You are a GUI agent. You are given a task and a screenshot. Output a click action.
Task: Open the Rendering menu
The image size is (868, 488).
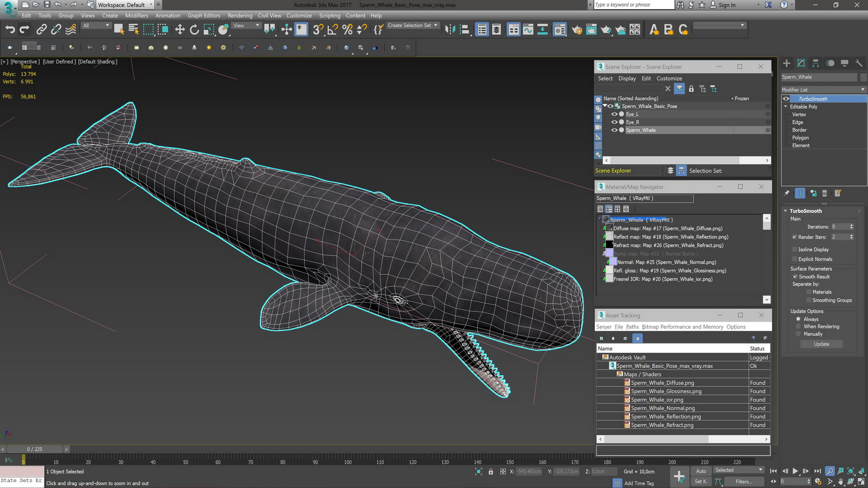(x=240, y=15)
